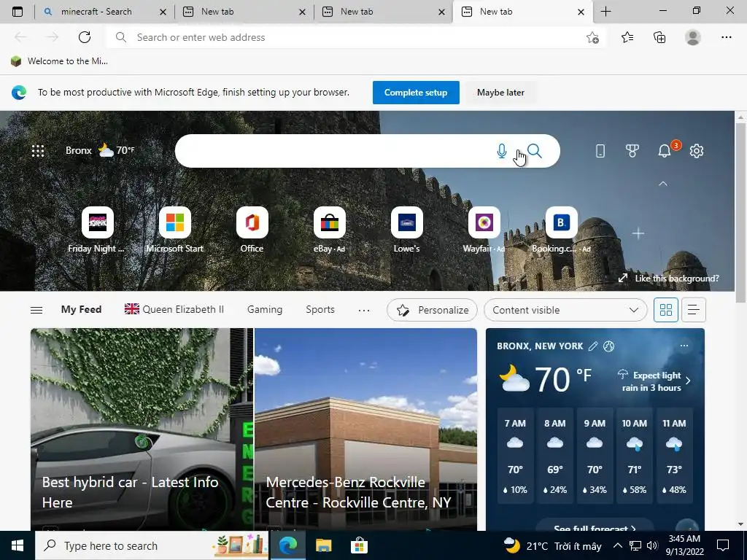Click the page vertical scrollbar thumb

pos(740,212)
